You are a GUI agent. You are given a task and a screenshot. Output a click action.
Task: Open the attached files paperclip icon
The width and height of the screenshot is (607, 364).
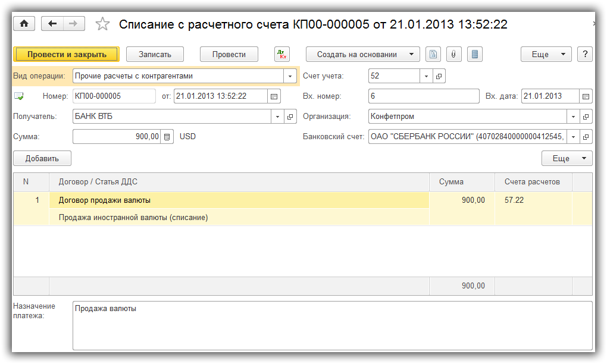point(453,54)
